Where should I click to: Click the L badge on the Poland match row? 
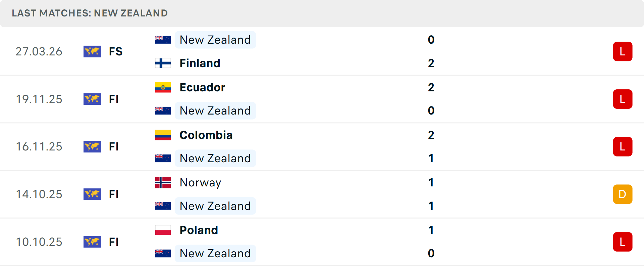point(623,242)
